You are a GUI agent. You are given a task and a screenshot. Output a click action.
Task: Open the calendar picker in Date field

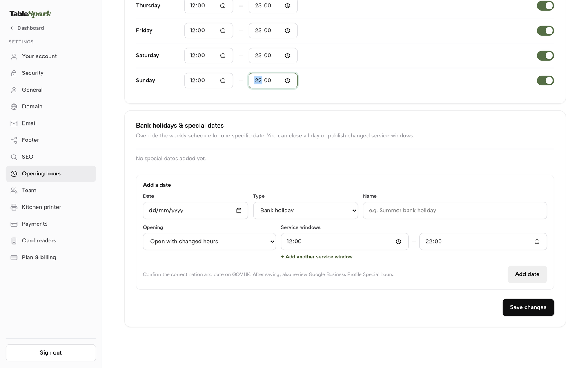pyautogui.click(x=239, y=211)
